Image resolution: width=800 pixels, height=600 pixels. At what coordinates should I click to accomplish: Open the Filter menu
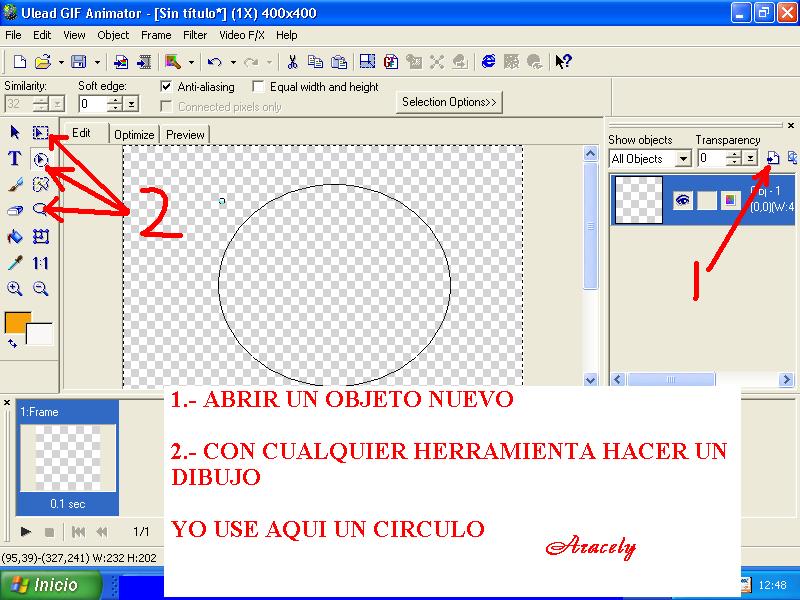coord(195,35)
